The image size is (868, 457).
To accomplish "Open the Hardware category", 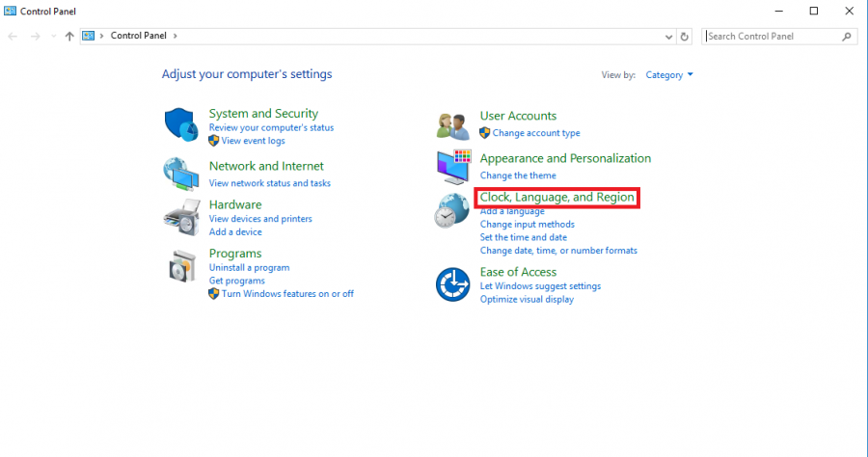I will coord(235,204).
